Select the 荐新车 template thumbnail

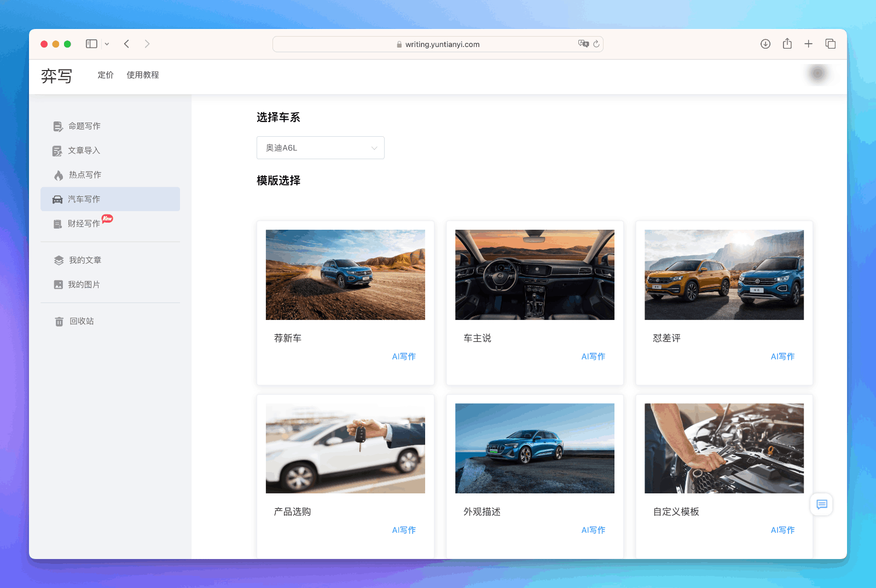[x=345, y=275]
